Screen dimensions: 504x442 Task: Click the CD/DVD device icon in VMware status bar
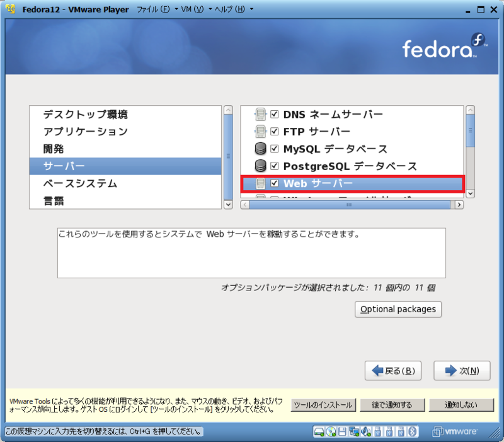pyautogui.click(x=332, y=432)
